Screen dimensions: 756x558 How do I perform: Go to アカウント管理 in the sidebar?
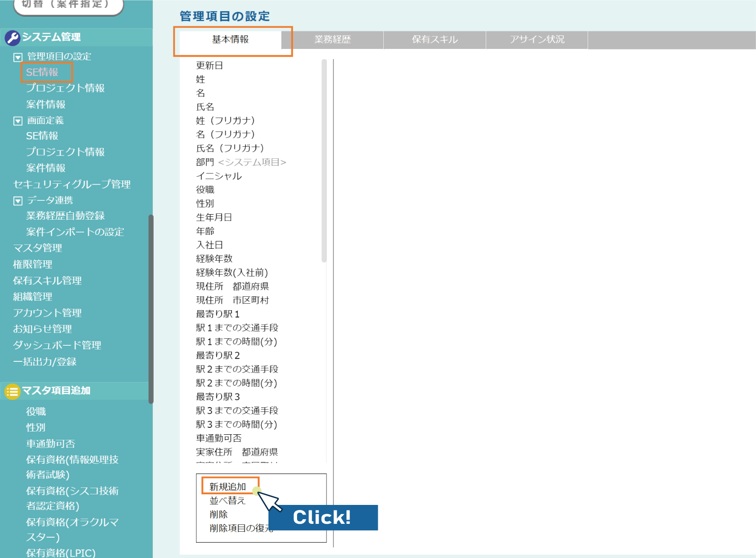coord(48,313)
